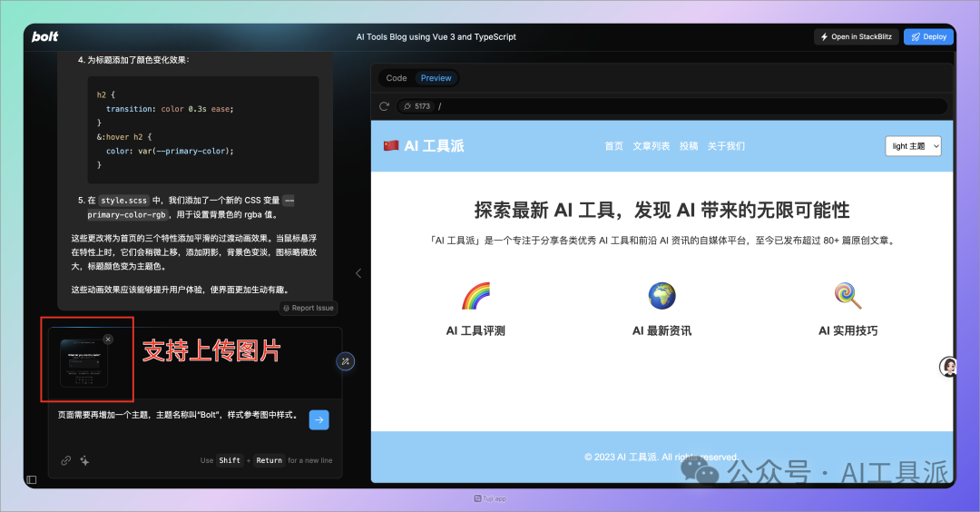Click the project title AI Tools Blog
Viewport: 980px width, 512px height.
click(436, 37)
